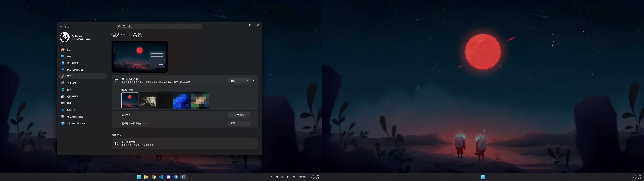Open the Contrast themes (對比佈景主題) page

[x=184, y=143]
